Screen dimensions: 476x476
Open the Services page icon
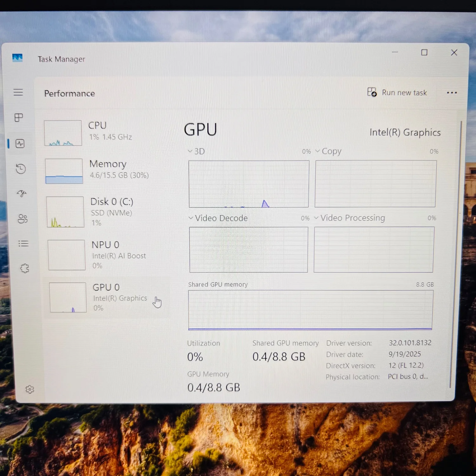click(x=25, y=268)
